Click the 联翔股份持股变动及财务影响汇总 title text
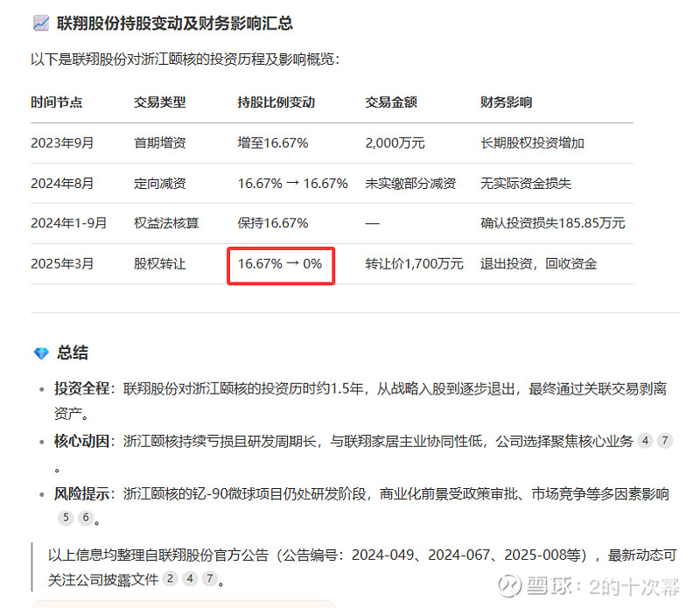700x608 pixels. click(174, 24)
